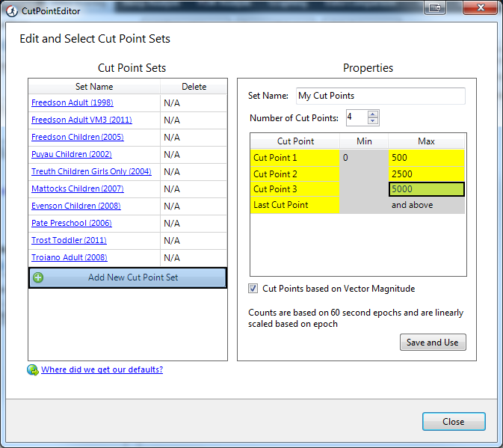Toggle Cut Points based on Vector Magnitude
The height and width of the screenshot is (448, 503).
point(253,289)
